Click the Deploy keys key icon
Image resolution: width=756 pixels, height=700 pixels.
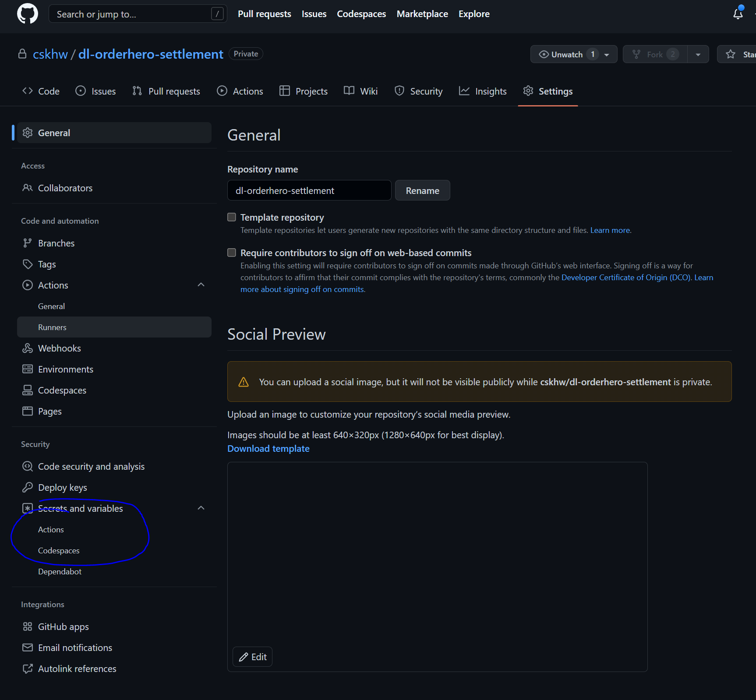(x=28, y=487)
